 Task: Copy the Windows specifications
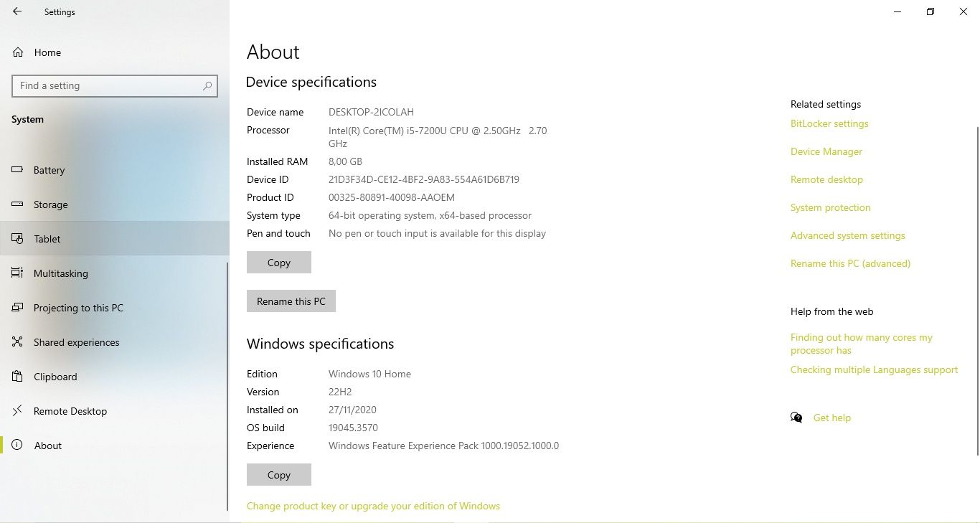pos(279,475)
